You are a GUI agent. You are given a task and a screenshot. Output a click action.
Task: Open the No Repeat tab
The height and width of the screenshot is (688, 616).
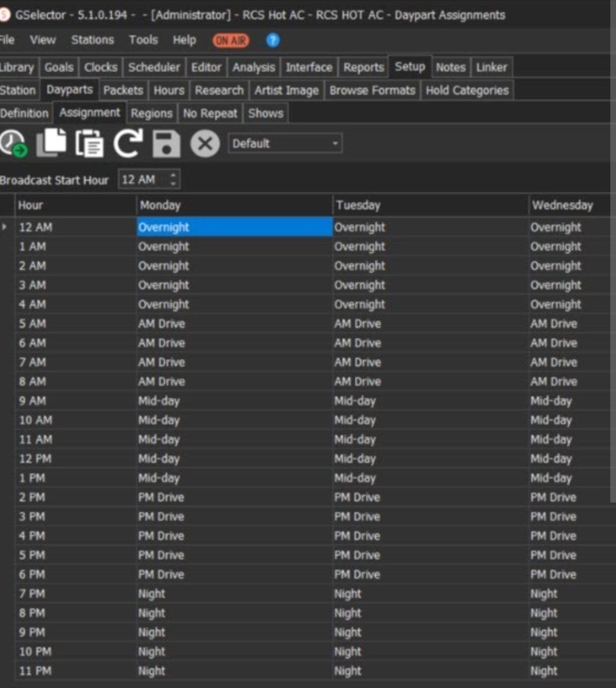tap(210, 114)
